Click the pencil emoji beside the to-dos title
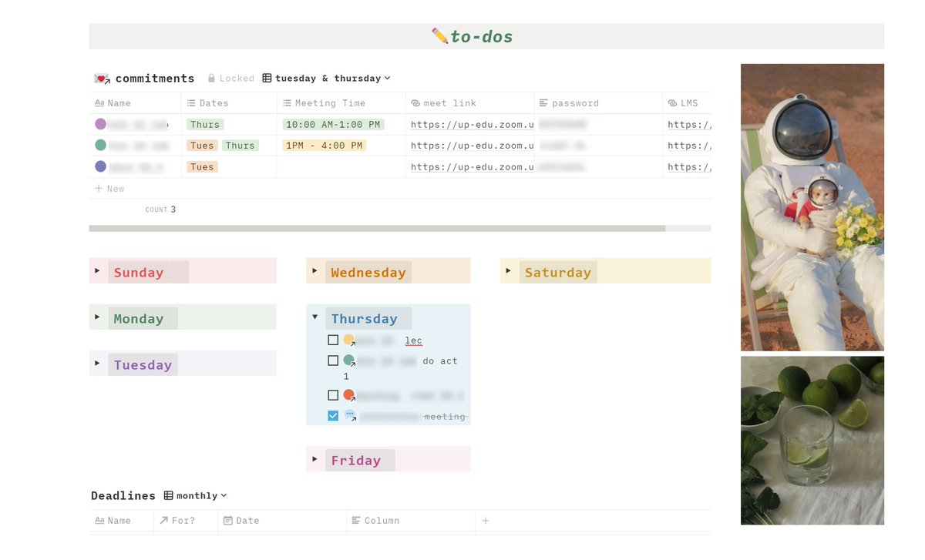Screen dimensions: 925x560 [x=440, y=36]
